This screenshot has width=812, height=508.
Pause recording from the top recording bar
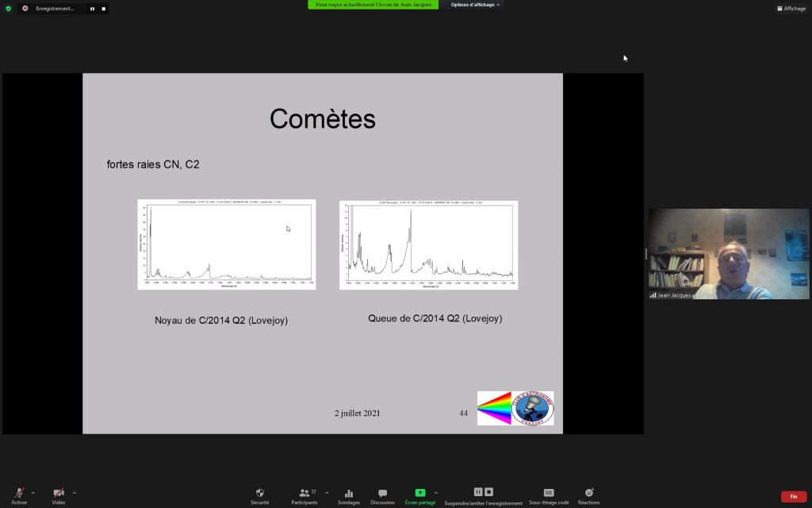(x=92, y=9)
